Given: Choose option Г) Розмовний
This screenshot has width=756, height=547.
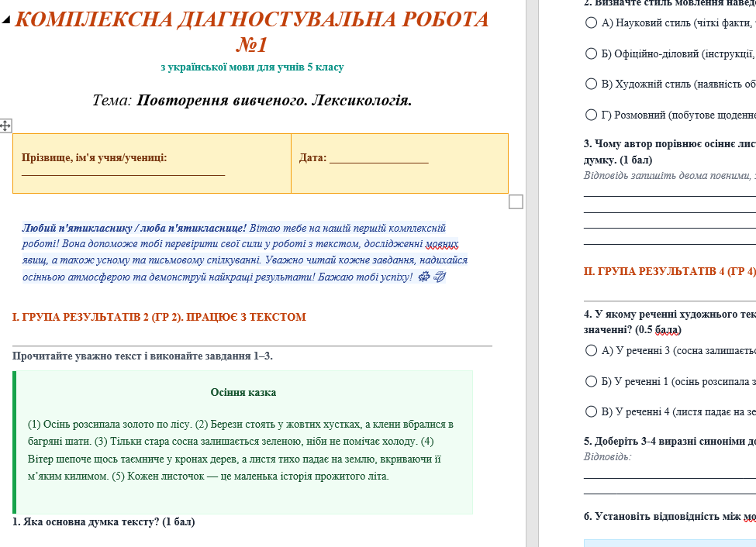Looking at the screenshot, I should tap(591, 115).
